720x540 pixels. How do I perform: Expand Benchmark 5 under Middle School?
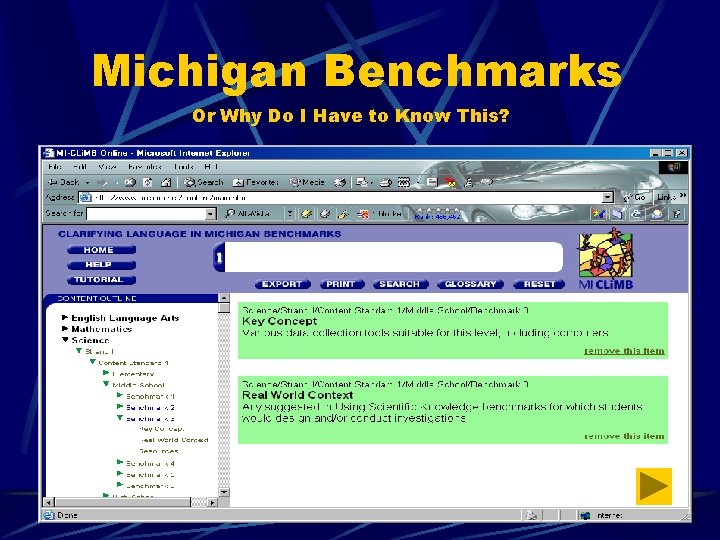[120, 473]
